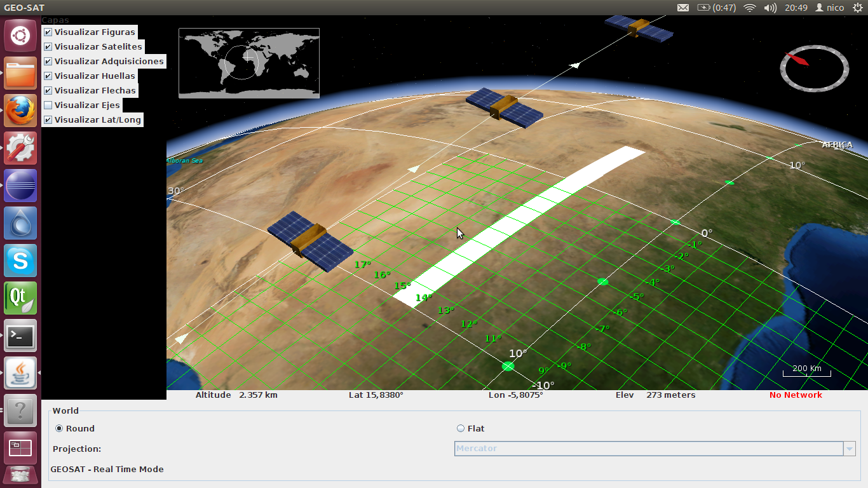Viewport: 868px width, 488px height.
Task: Open the system gear menu in top bar
Action: [x=858, y=8]
